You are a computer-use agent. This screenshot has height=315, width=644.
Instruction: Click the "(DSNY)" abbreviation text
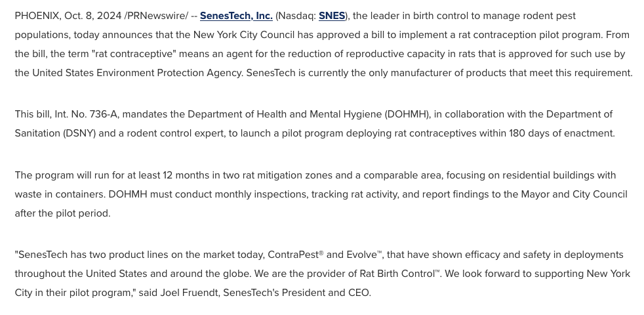80,133
